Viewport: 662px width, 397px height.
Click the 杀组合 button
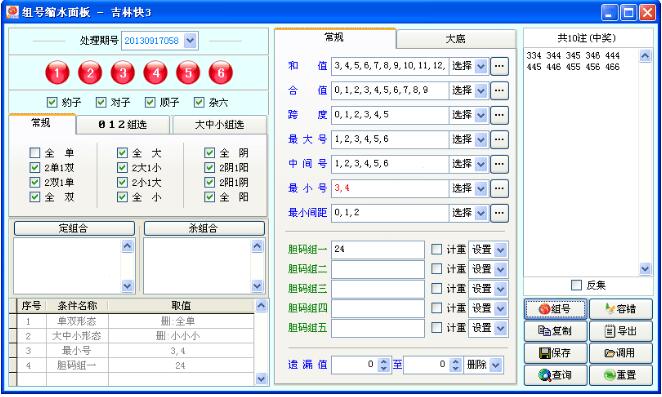coord(204,228)
